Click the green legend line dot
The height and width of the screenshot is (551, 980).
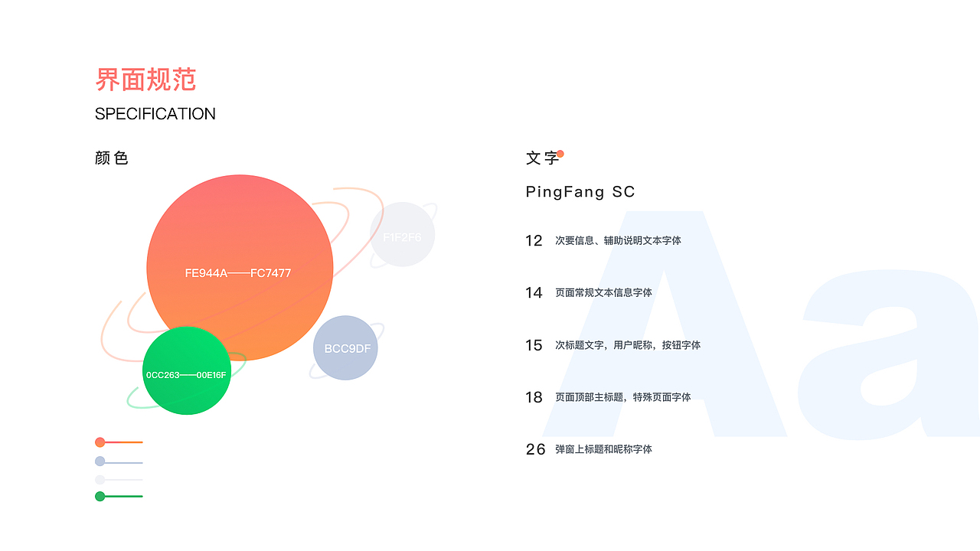click(x=100, y=497)
